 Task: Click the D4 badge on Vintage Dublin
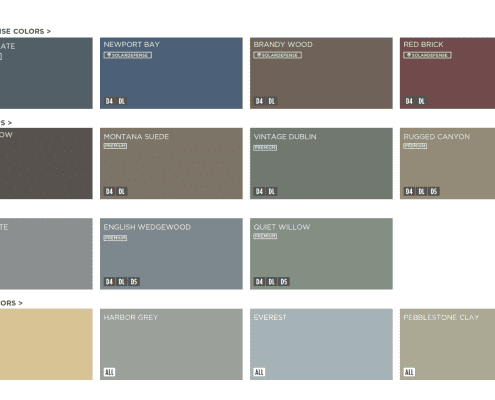point(259,191)
